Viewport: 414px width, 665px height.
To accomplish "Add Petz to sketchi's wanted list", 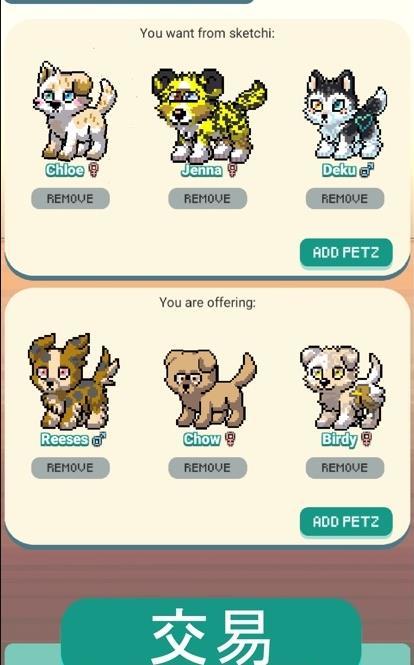I will (x=346, y=253).
